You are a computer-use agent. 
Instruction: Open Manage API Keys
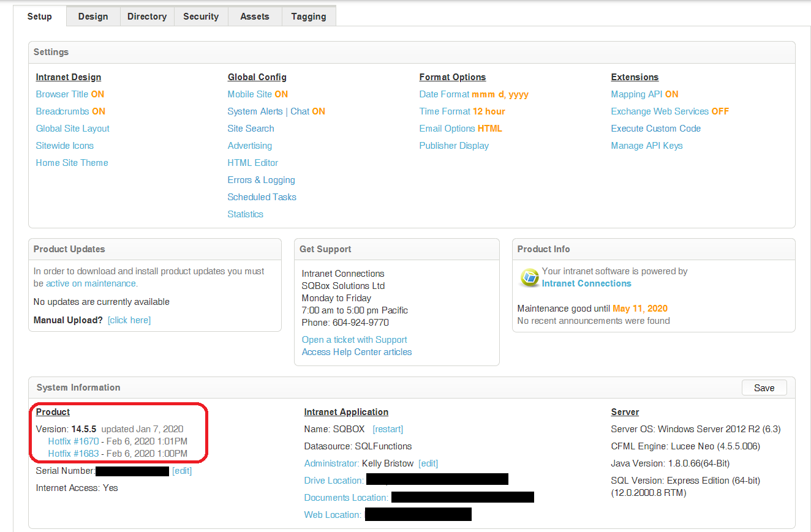(647, 146)
